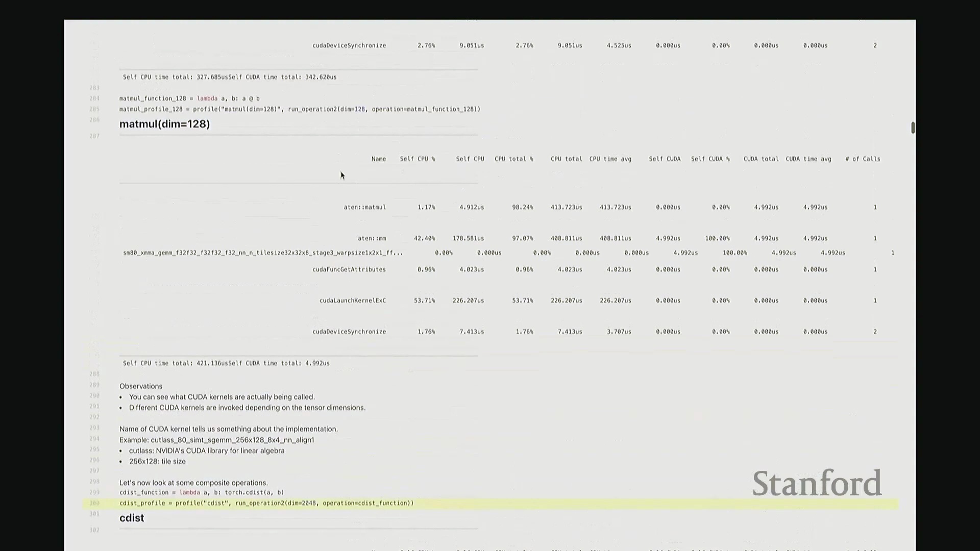Click the vertical scrollbar thumb
This screenshot has height=551, width=980.
(x=913, y=128)
